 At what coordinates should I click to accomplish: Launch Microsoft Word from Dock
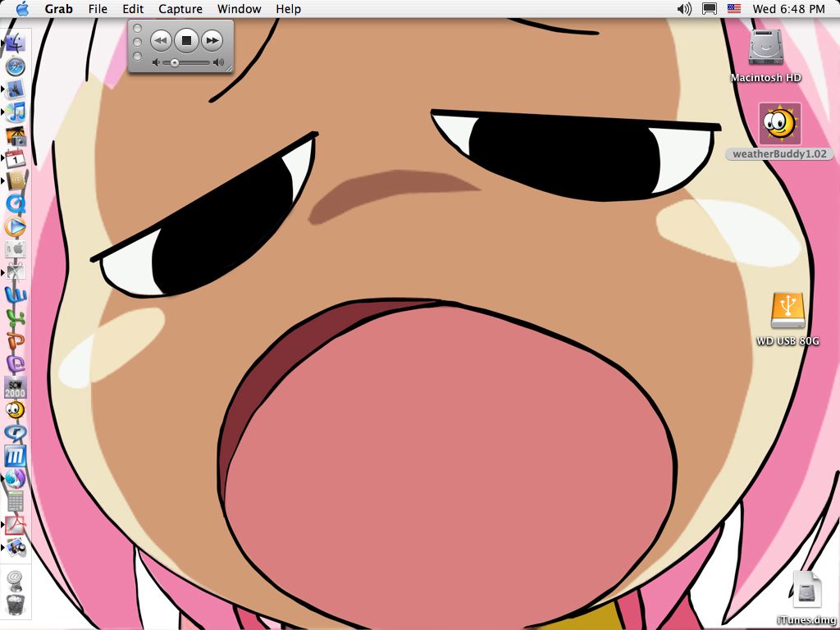[x=16, y=294]
